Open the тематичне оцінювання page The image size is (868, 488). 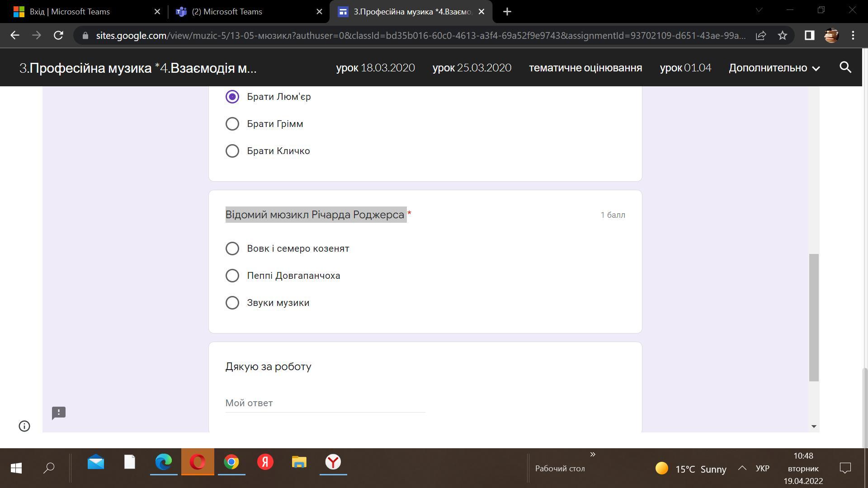click(x=585, y=68)
